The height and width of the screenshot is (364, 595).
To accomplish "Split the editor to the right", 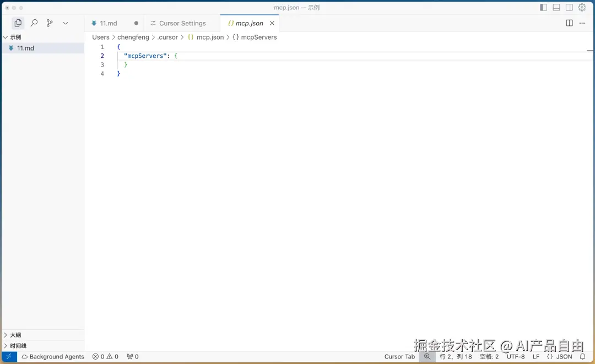I will pos(569,23).
